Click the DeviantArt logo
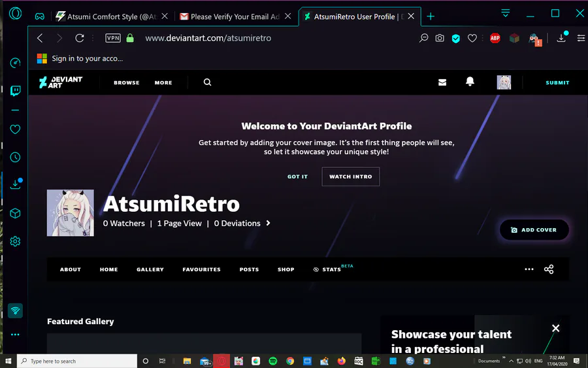Image resolution: width=588 pixels, height=368 pixels. coord(61,82)
